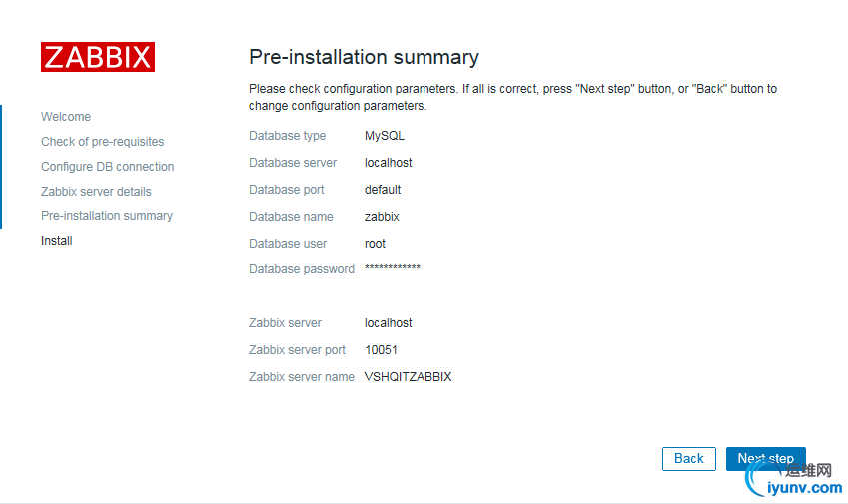Screen dimensions: 848x504
Task: Select Pre-installation summary in the sidebar
Action: [x=106, y=216]
